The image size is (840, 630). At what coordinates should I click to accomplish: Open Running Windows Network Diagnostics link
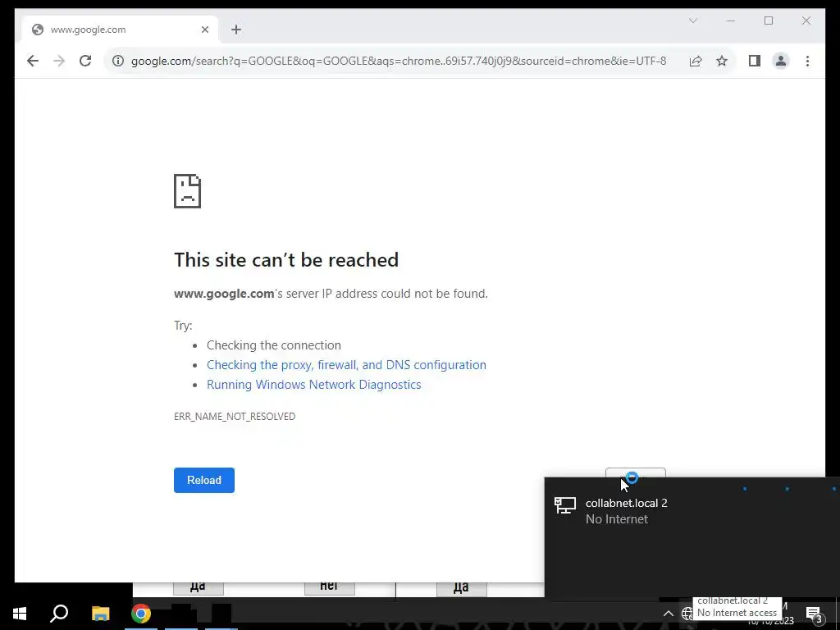(314, 385)
